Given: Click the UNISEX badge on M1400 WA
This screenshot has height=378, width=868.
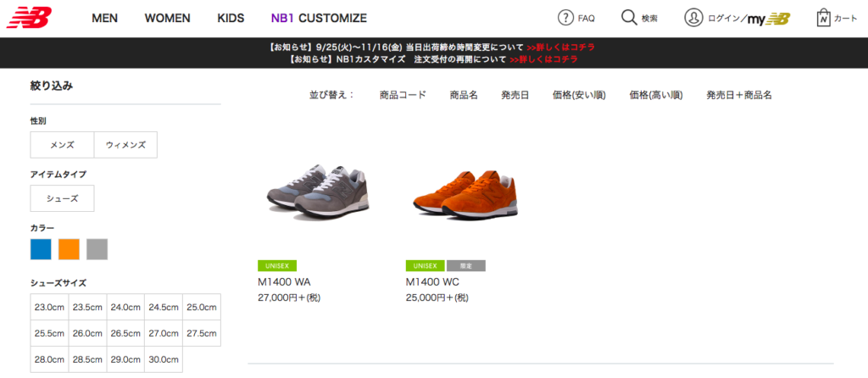Looking at the screenshot, I should [x=277, y=265].
